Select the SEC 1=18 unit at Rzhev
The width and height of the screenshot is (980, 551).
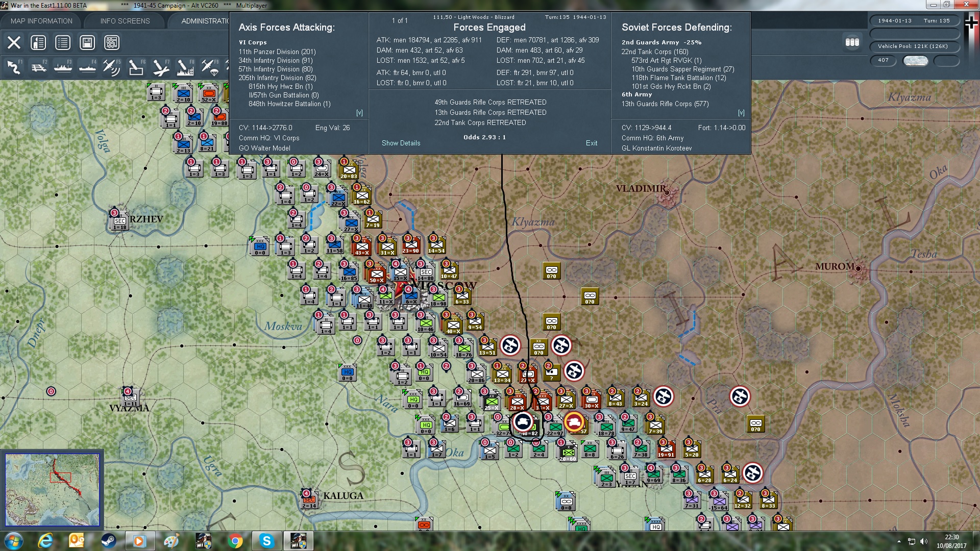(x=119, y=221)
